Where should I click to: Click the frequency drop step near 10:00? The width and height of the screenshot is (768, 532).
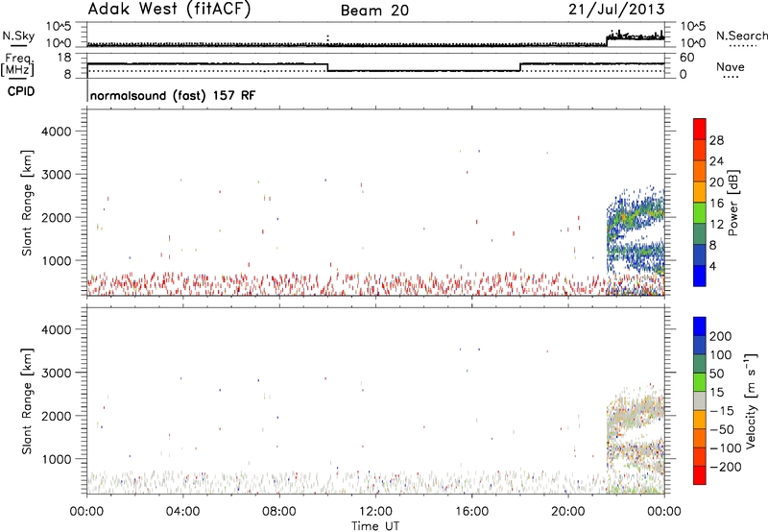(x=327, y=67)
